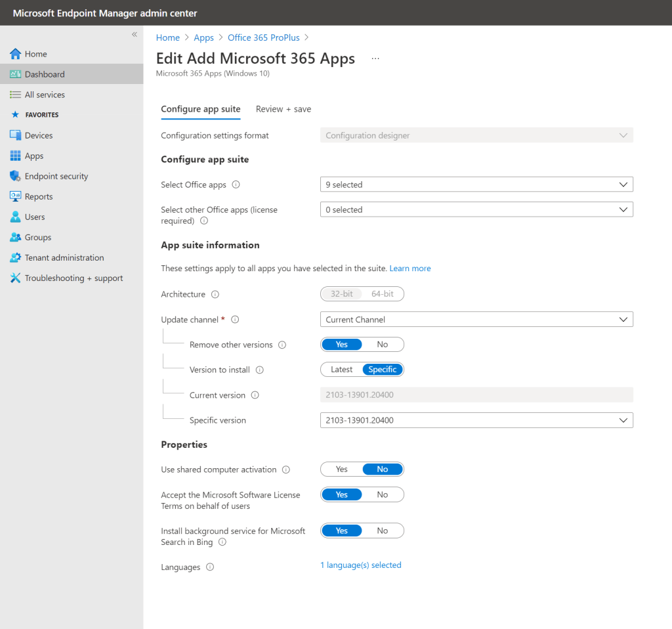Expand the Select Office apps dropdown
The image size is (672, 629).
(476, 185)
